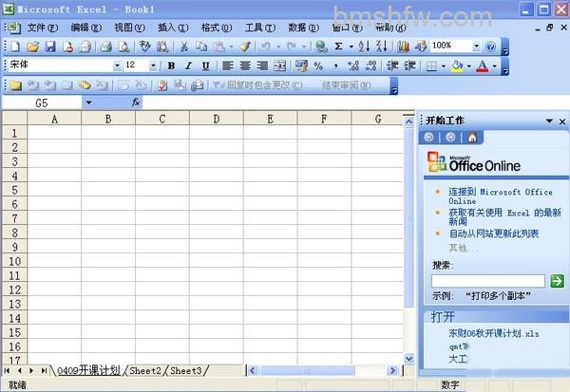Screen dimensions: 570x392
Task: Open font color red A dropdown arrow
Action: pyautogui.click(x=495, y=66)
